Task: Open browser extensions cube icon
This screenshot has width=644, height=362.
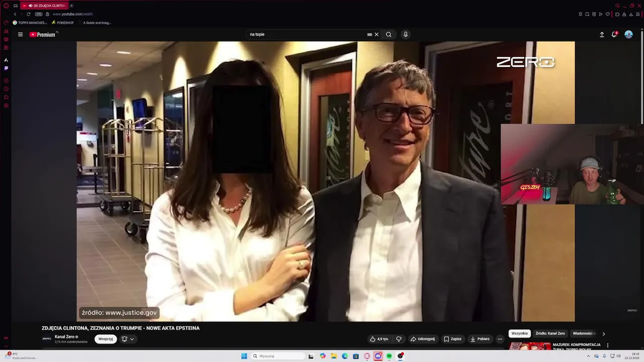Action: click(617, 14)
